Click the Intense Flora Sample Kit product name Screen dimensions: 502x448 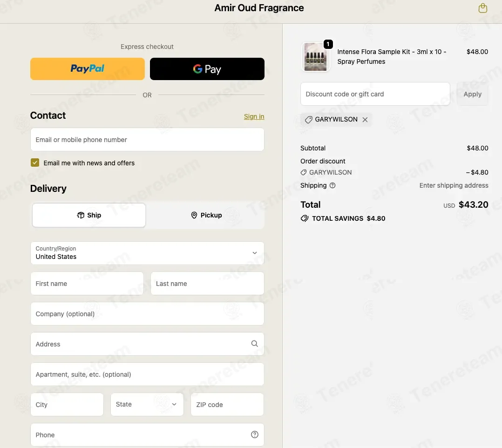[392, 57]
